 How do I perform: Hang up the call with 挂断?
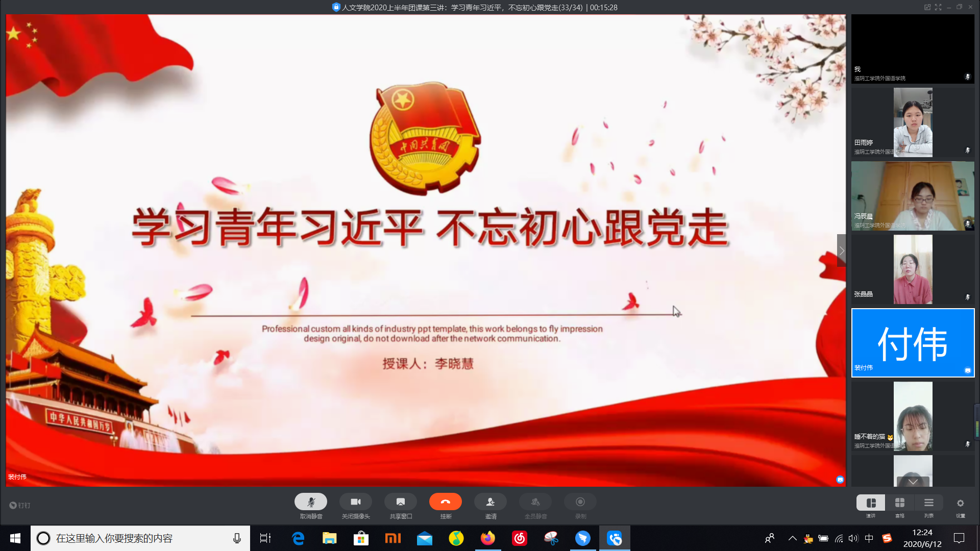446,502
